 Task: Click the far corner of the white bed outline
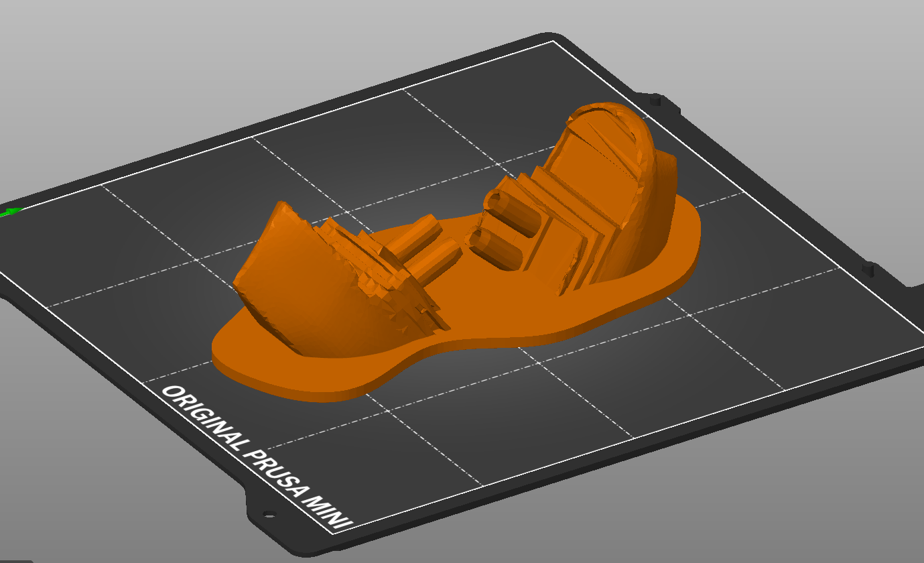coord(553,41)
